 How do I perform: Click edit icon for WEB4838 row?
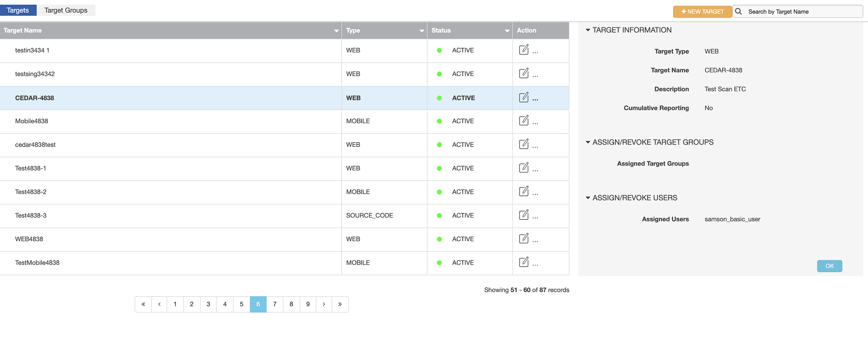(524, 238)
